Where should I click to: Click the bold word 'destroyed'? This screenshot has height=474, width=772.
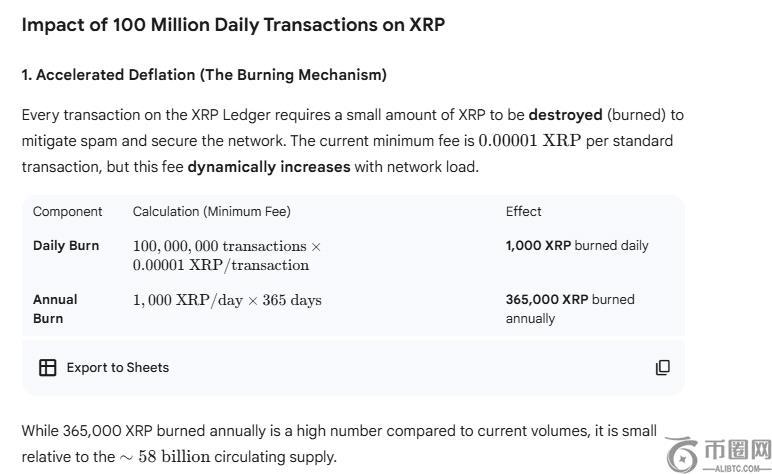coord(565,115)
